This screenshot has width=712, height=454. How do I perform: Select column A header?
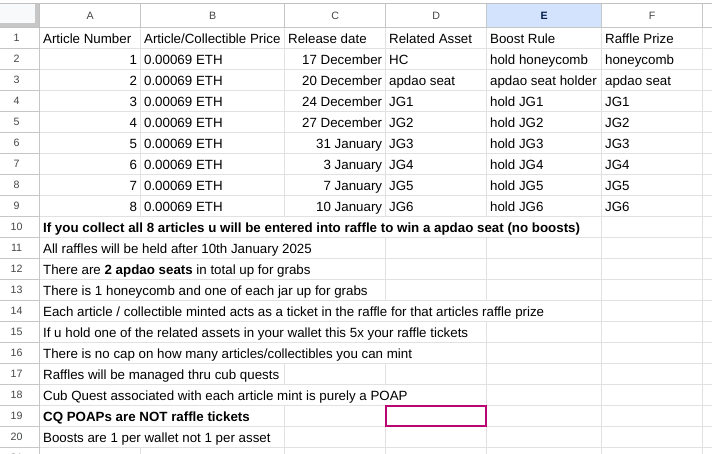click(x=90, y=15)
